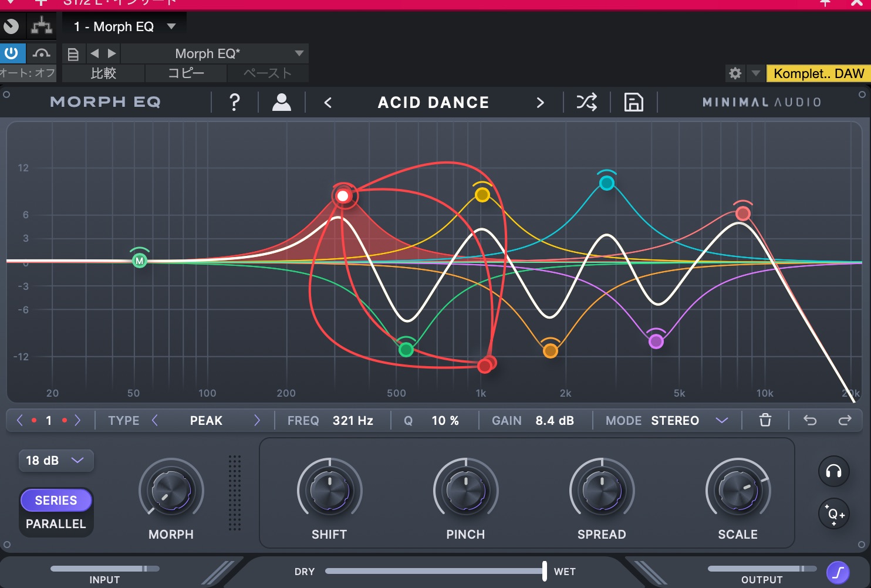
Task: Click the randomize shuffle icon
Action: pos(586,102)
